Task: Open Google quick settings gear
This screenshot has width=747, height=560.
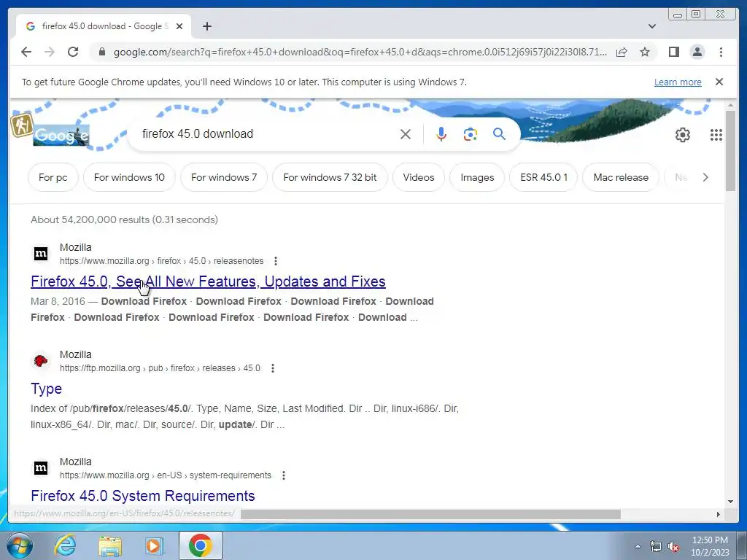Action: coord(683,135)
